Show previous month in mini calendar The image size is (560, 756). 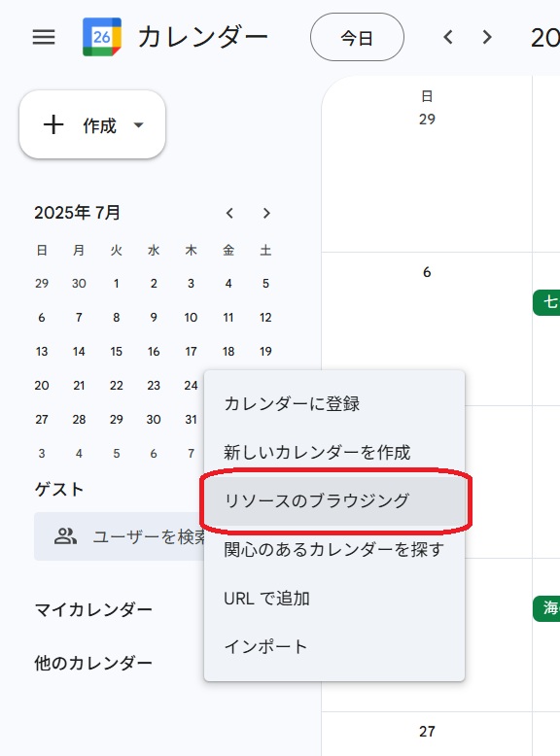pos(229,213)
